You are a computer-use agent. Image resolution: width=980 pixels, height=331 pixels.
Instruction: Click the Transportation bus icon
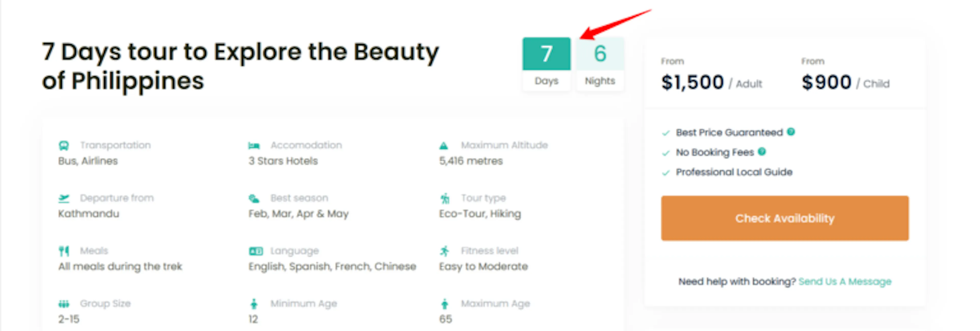coord(64,145)
